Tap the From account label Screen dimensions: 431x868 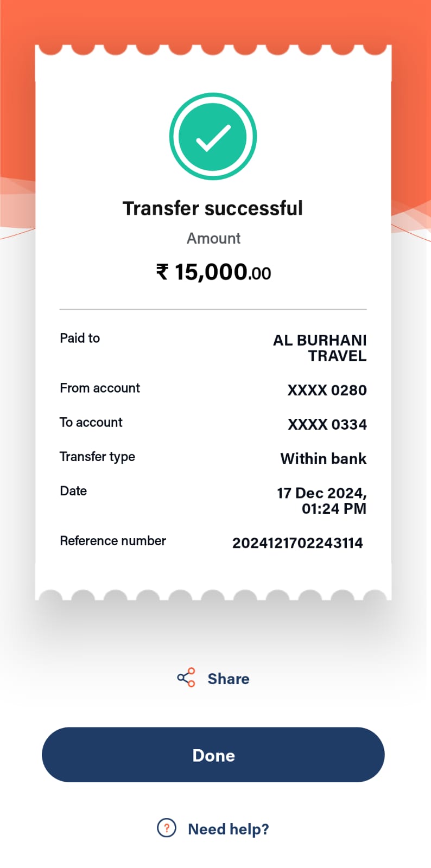click(100, 388)
